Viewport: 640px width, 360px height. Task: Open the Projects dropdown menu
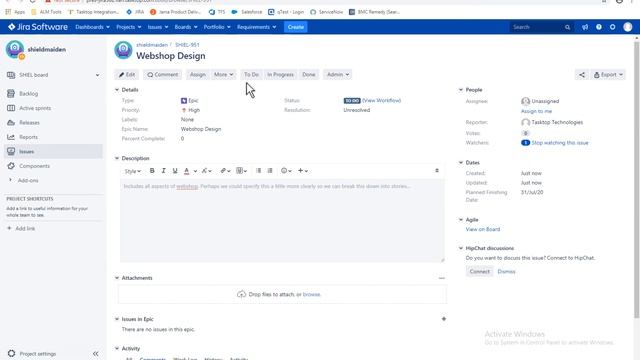pos(129,27)
